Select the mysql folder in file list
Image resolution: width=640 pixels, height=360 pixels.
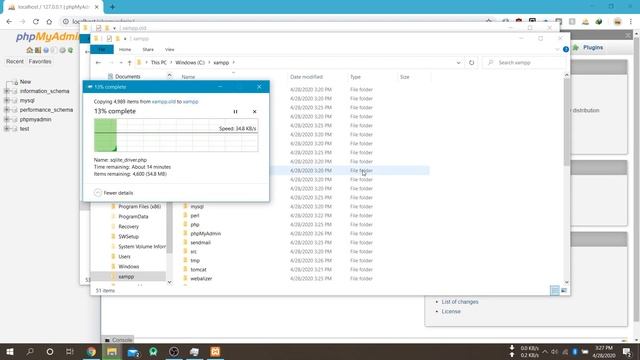coord(197,207)
